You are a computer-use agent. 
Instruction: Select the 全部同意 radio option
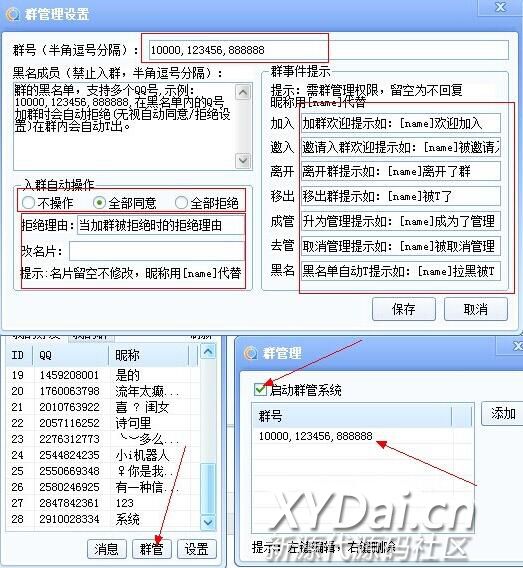(99, 202)
